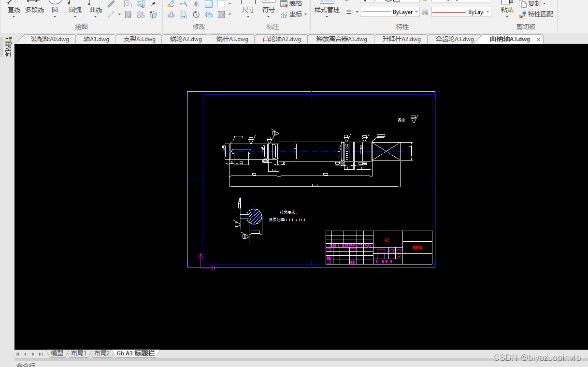588x367 pixels.
Task: Go to previous layout tab arrow
Action: coord(25,354)
